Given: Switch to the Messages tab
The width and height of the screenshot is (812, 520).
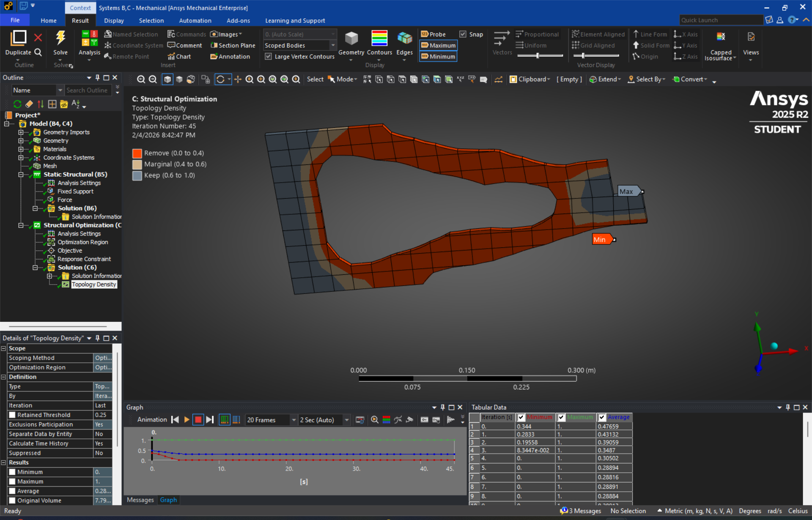Looking at the screenshot, I should (x=140, y=500).
